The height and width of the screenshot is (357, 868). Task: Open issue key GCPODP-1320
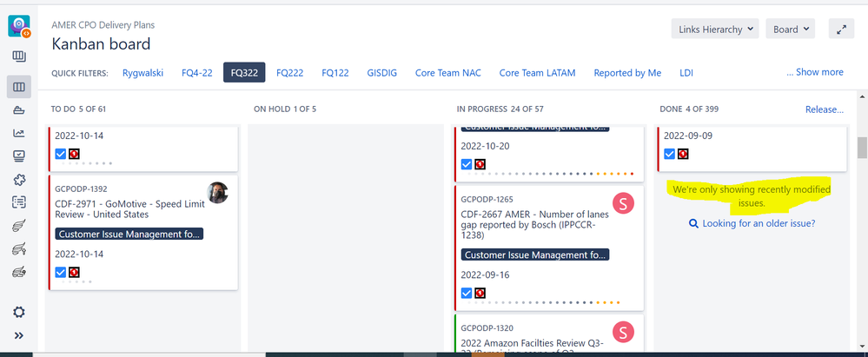point(487,327)
